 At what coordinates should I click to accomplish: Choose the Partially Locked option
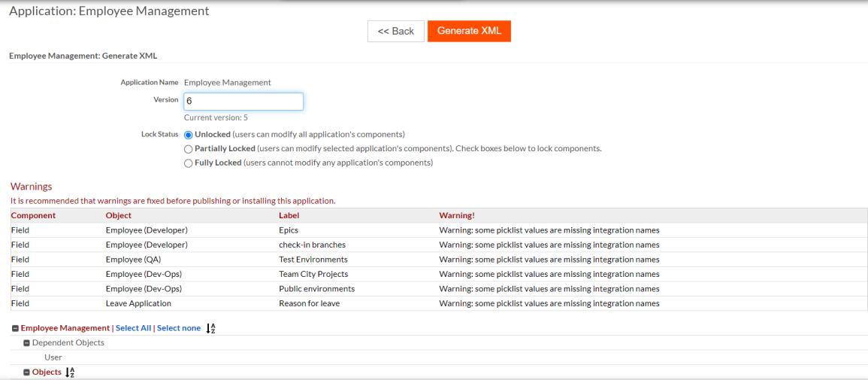(189, 149)
